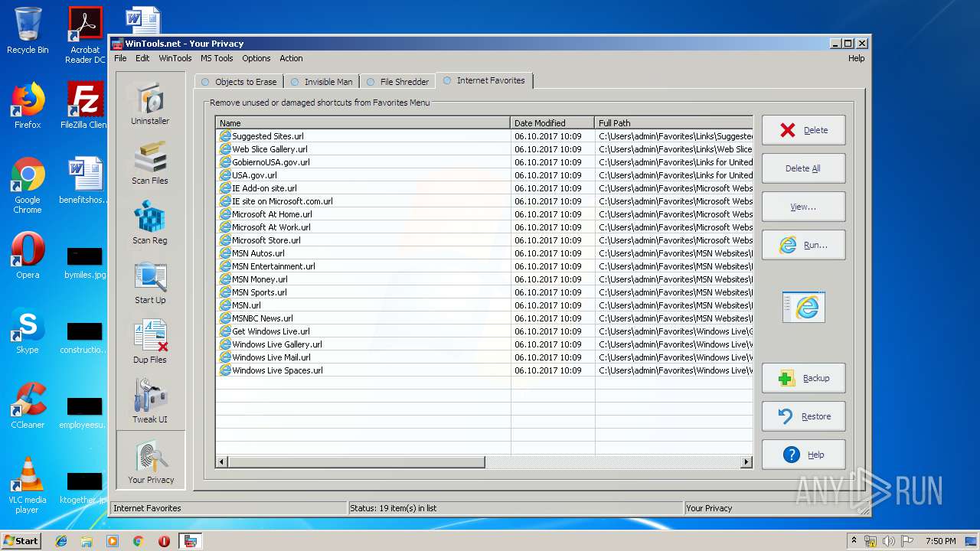980x551 pixels.
Task: Click the Start button
Action: coord(21,540)
